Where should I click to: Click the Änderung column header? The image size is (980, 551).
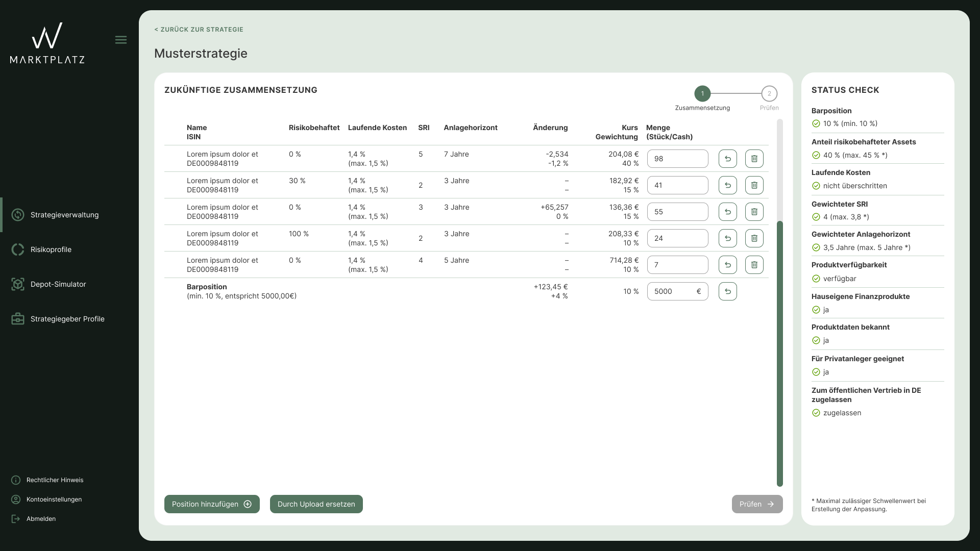tap(550, 128)
